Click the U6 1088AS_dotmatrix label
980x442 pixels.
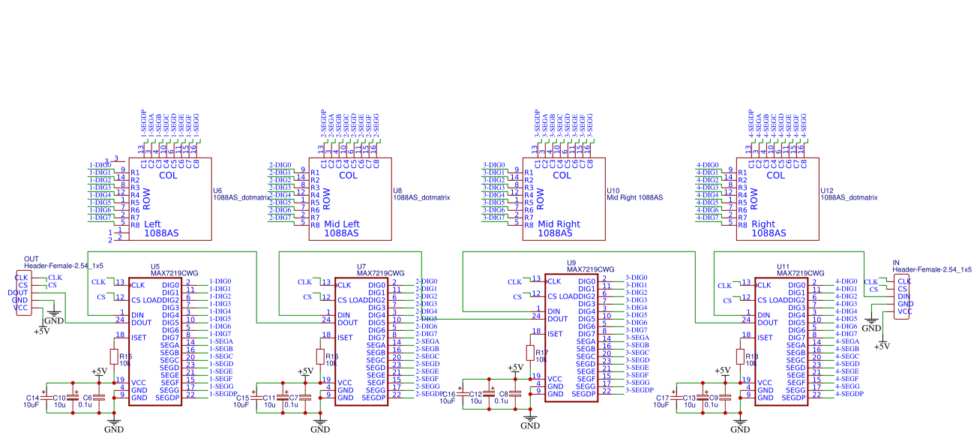241,194
